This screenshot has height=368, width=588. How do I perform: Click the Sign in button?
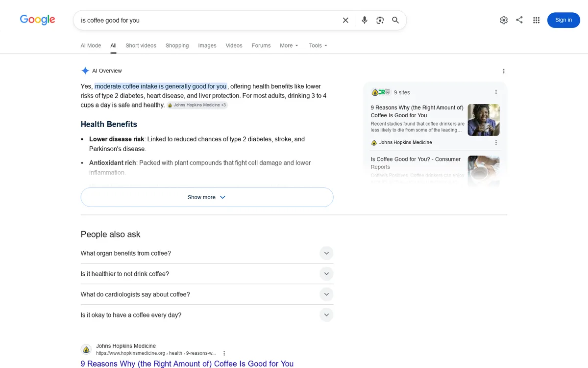click(563, 20)
